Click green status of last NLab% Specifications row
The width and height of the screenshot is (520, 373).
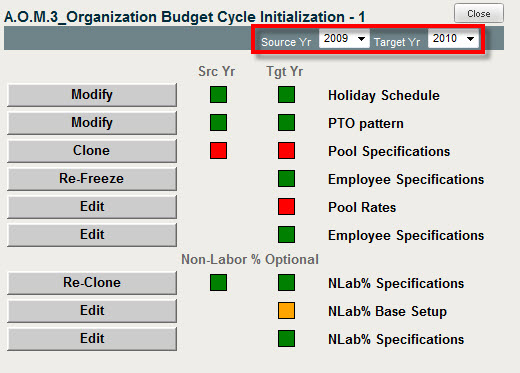coord(286,338)
